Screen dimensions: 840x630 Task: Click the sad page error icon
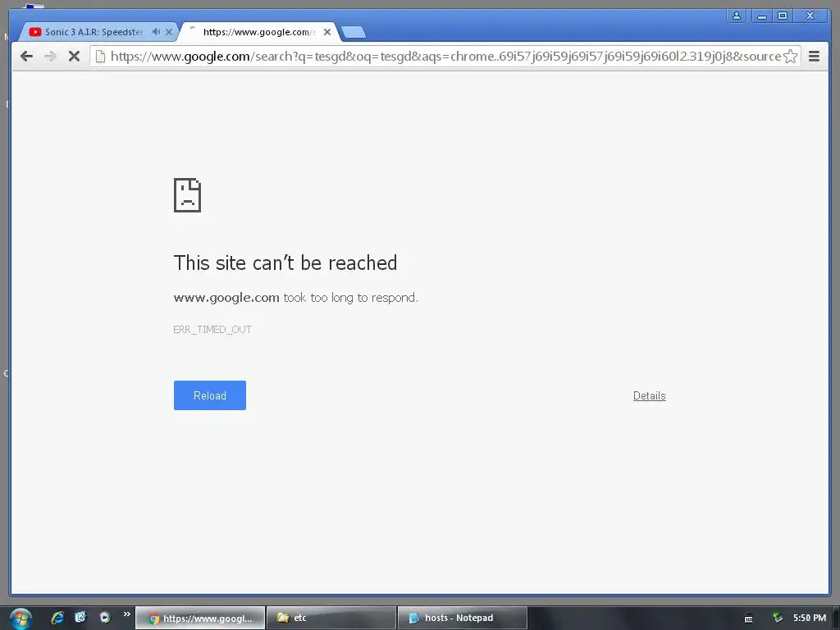point(188,195)
